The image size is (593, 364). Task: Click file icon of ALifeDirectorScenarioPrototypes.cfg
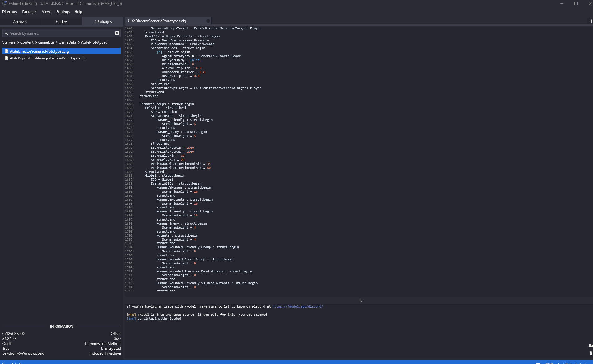click(6, 51)
